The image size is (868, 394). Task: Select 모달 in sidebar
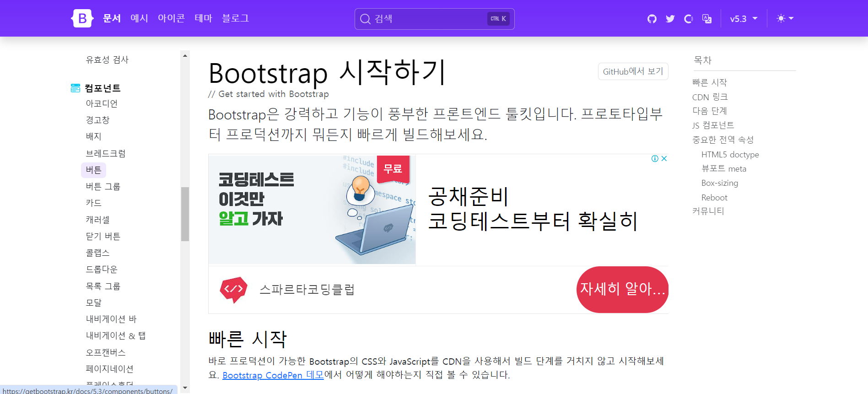pyautogui.click(x=93, y=302)
